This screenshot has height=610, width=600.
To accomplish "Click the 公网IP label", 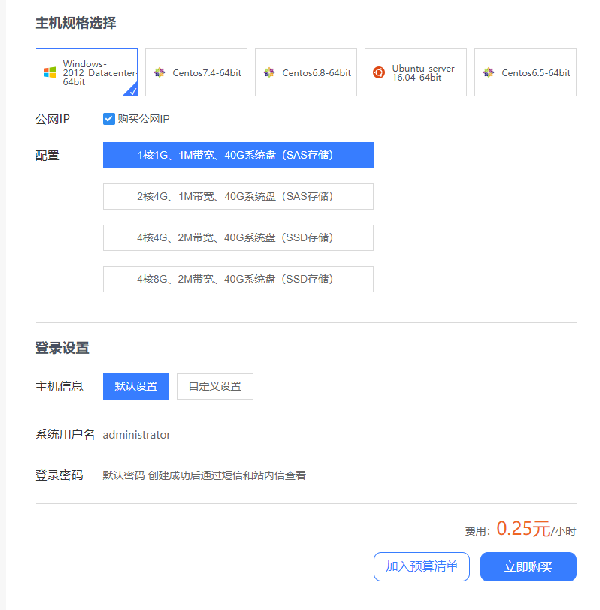I will point(53,119).
